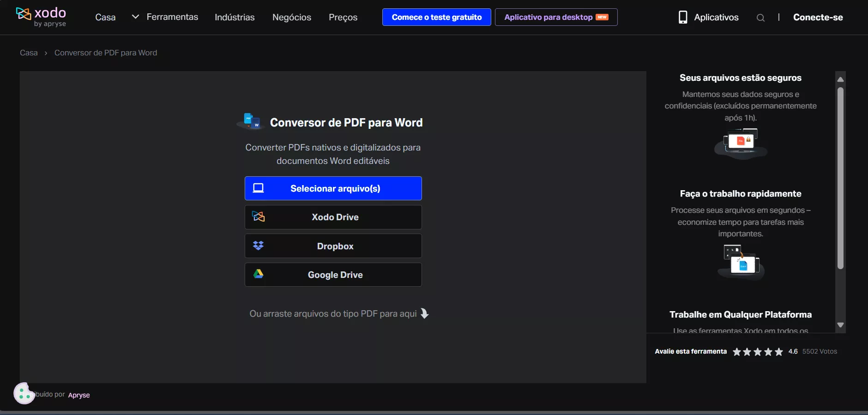This screenshot has height=415, width=868.
Task: Expand the Ferramentas dropdown chevron
Action: (135, 17)
